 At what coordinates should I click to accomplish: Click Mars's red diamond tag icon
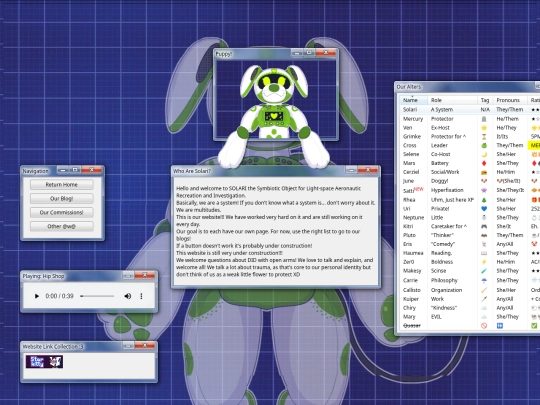484,163
